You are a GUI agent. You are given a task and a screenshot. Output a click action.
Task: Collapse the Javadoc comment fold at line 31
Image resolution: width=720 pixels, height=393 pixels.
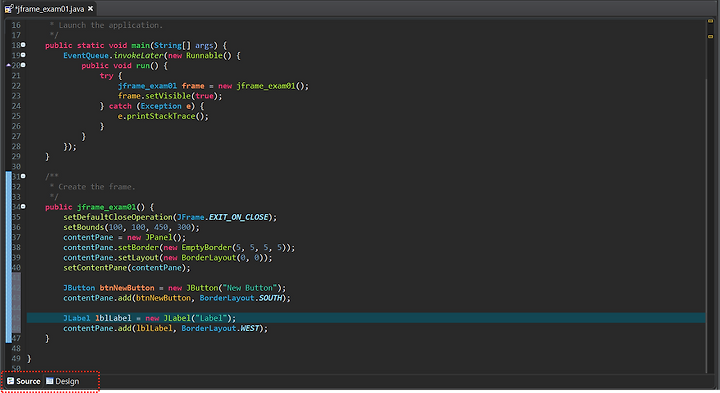(x=23, y=176)
